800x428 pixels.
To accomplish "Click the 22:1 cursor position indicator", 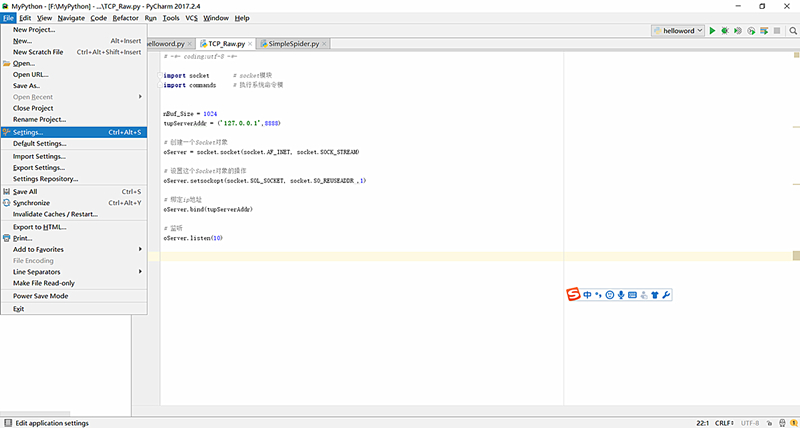I will [x=703, y=423].
